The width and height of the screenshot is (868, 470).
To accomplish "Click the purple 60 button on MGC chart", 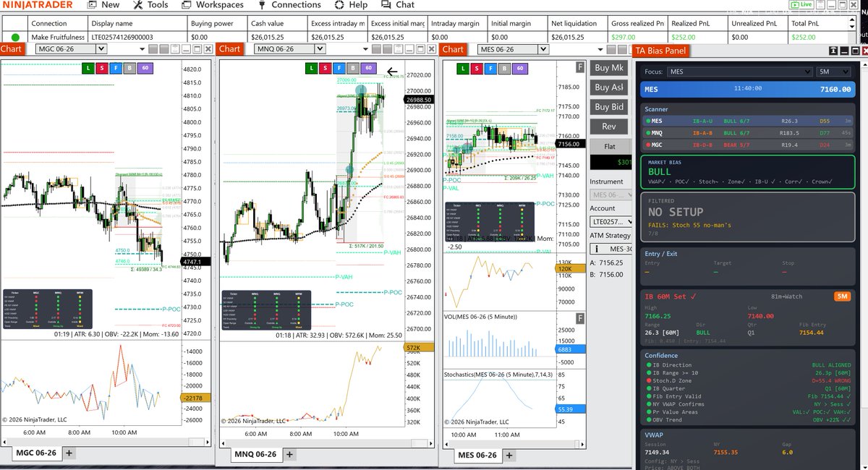I will tap(145, 68).
